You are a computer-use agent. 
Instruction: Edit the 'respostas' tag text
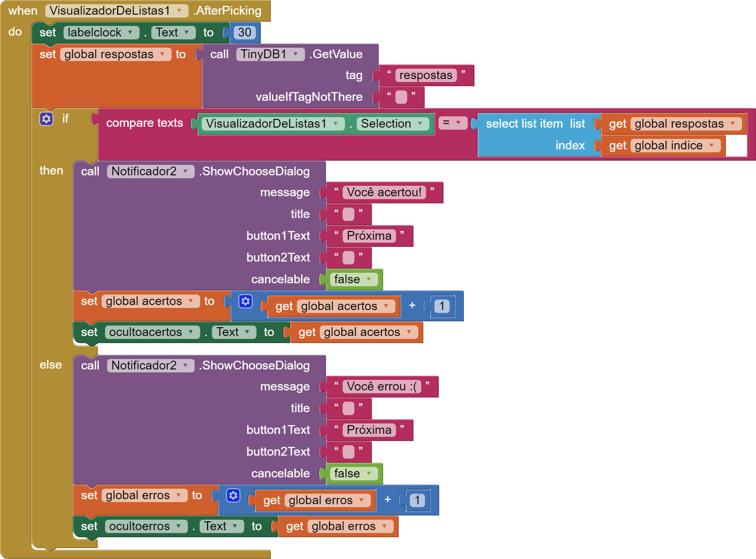(426, 75)
